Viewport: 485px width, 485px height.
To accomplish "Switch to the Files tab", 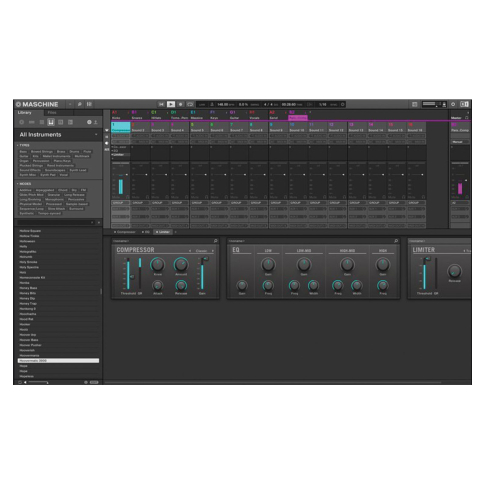I will point(52,113).
